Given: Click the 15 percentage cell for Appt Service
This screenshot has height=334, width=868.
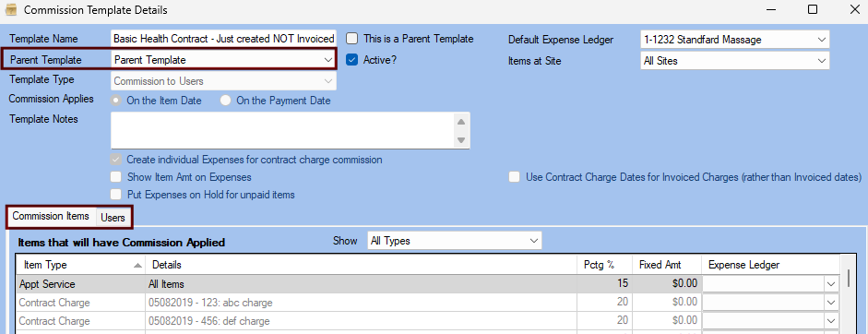Looking at the screenshot, I should click(604, 284).
